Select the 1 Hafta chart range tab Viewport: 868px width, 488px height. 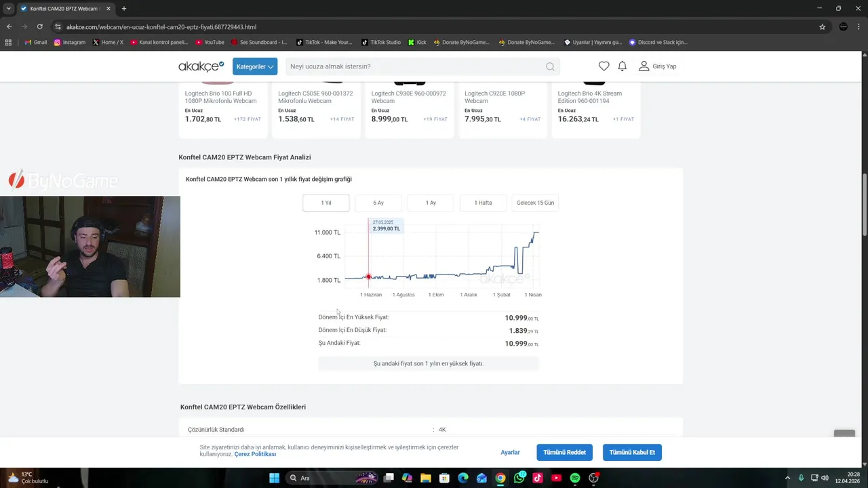[x=483, y=203]
